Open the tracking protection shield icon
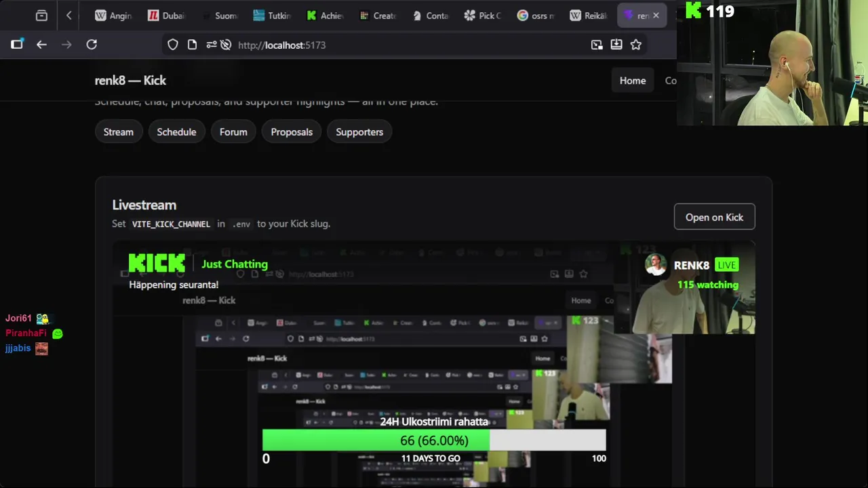The height and width of the screenshot is (488, 868). [173, 45]
